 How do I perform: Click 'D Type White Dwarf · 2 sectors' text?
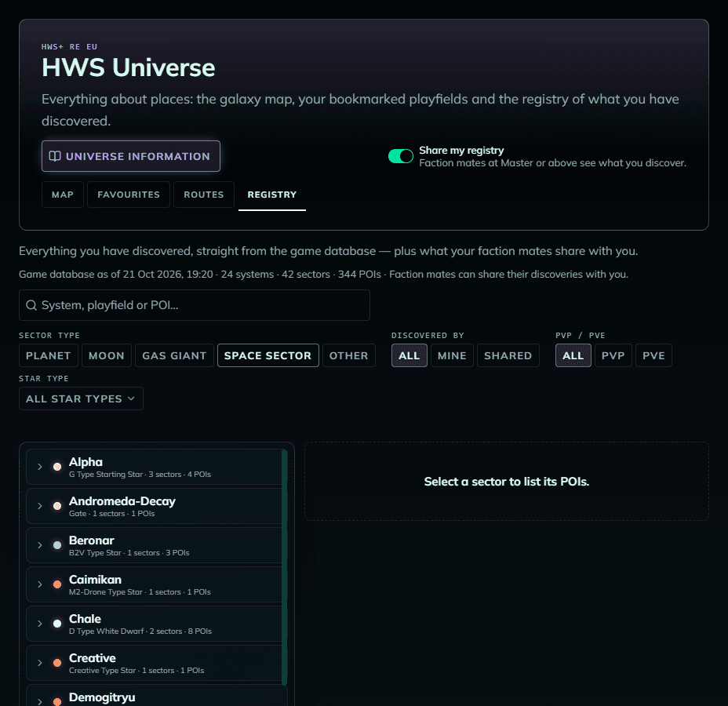(x=126, y=631)
